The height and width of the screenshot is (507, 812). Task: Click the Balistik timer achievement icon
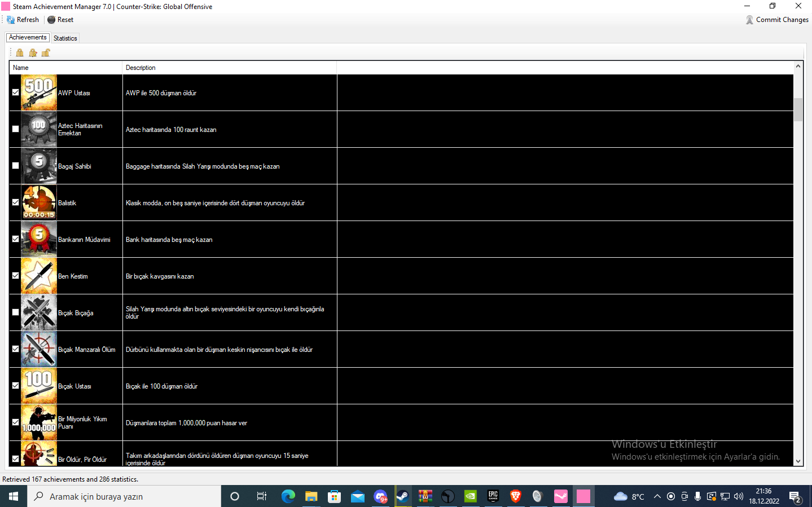pos(39,202)
